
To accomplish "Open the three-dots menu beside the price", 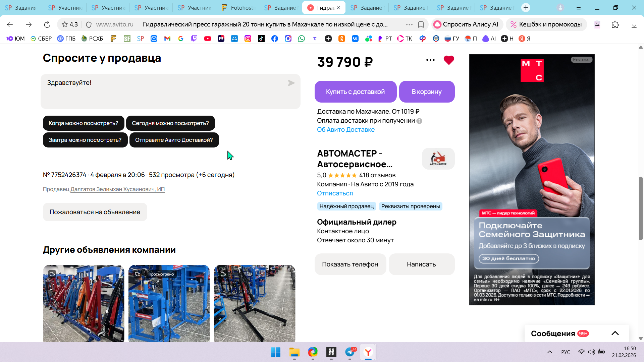I will [430, 60].
